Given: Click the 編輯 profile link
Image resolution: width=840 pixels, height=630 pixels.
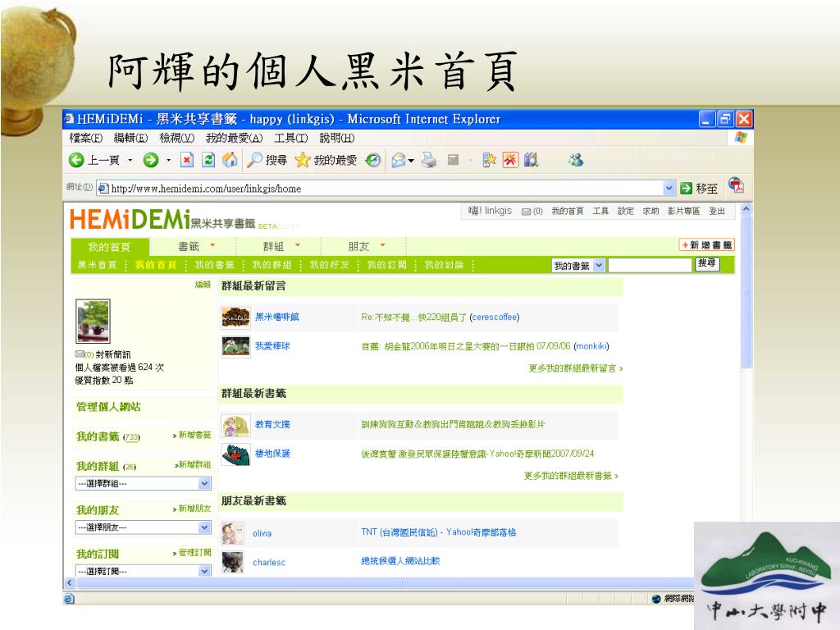Looking at the screenshot, I should [x=203, y=285].
